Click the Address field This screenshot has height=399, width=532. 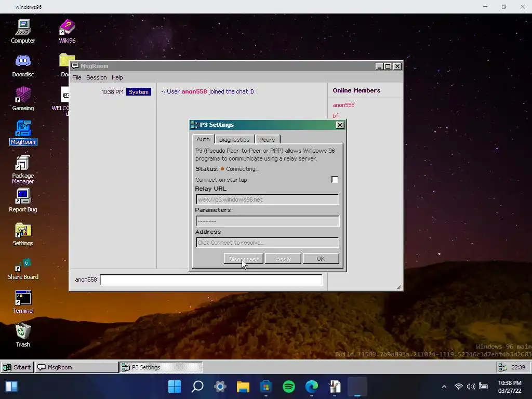(268, 243)
